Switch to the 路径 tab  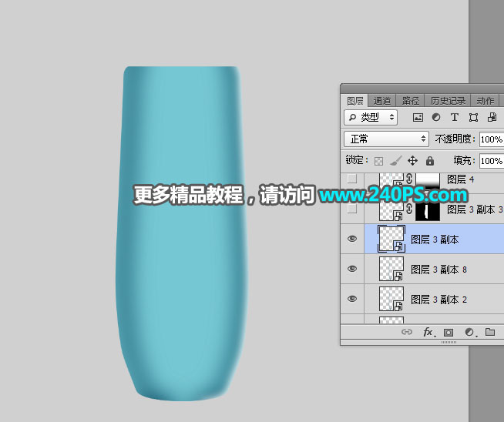411,101
